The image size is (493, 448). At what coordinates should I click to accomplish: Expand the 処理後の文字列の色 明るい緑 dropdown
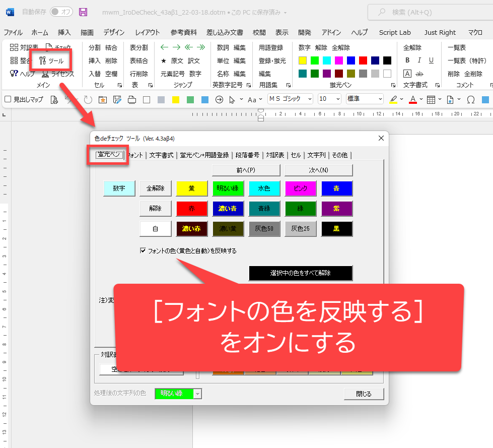[197, 394]
